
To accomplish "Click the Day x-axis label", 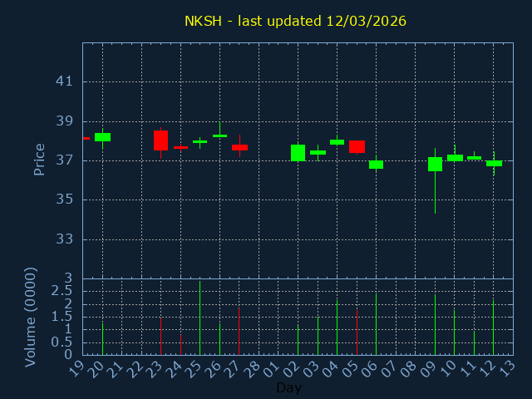I will (x=288, y=388).
